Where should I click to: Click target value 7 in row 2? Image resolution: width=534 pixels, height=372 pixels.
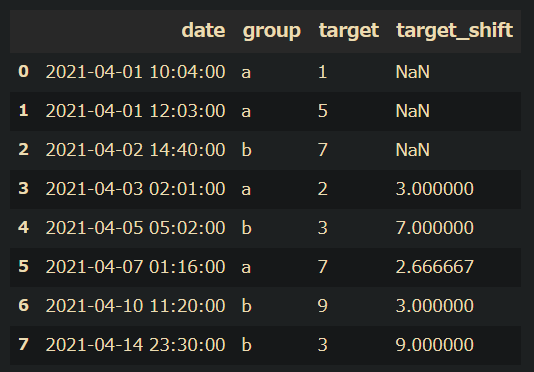click(323, 150)
